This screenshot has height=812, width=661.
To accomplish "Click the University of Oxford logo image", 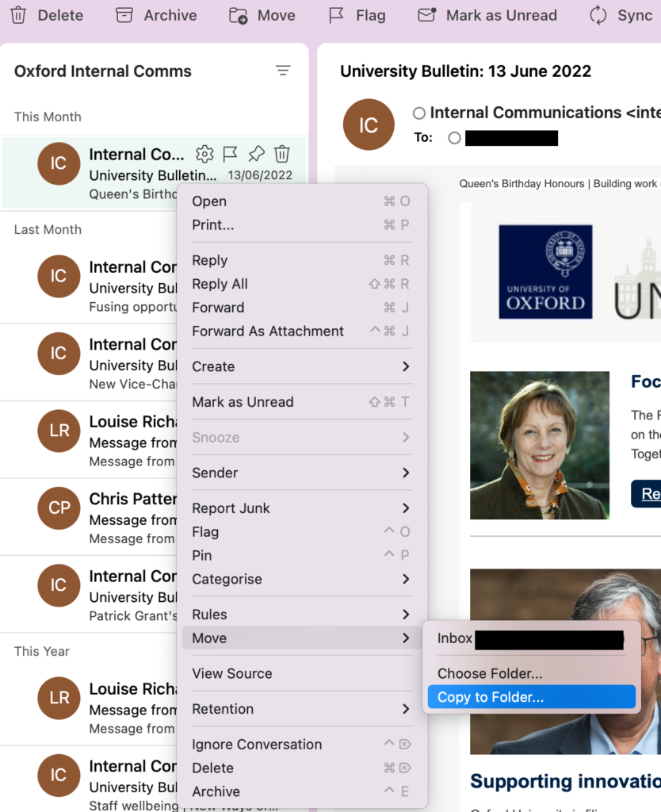I will coord(545,272).
